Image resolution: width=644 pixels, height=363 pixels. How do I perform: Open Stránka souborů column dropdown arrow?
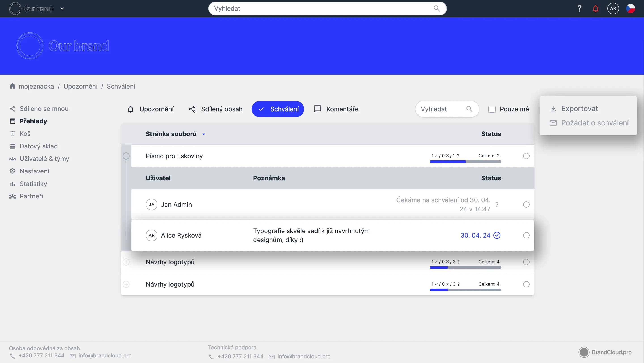203,134
